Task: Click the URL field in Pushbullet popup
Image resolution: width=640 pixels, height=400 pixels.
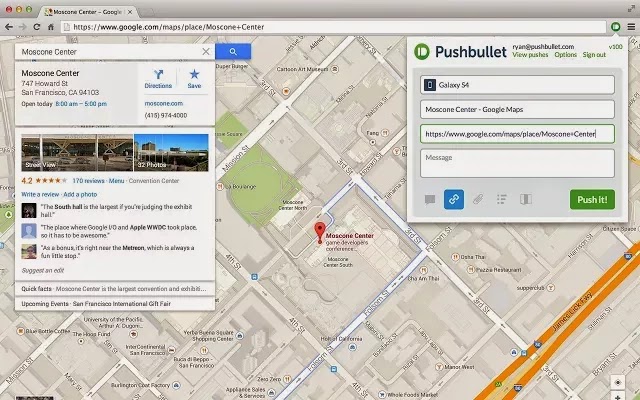Action: pos(517,134)
